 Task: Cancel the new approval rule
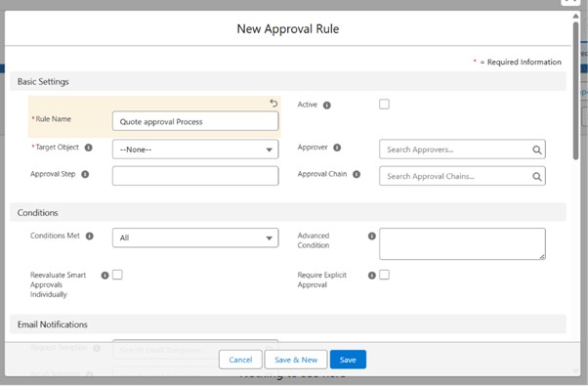pos(240,360)
